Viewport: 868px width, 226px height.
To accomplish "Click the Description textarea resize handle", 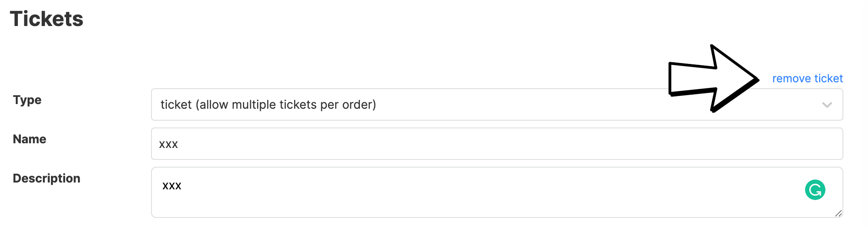I will pos(838,213).
